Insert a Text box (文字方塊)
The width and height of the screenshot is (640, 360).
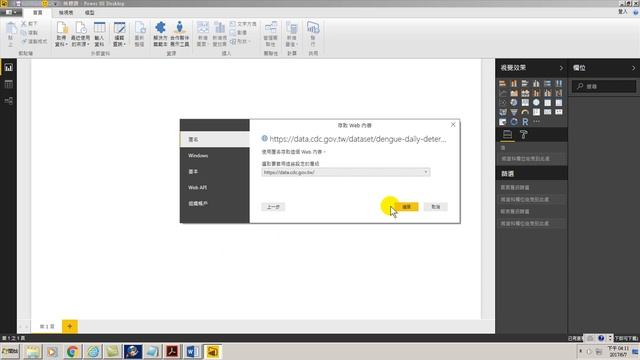tap(243, 24)
